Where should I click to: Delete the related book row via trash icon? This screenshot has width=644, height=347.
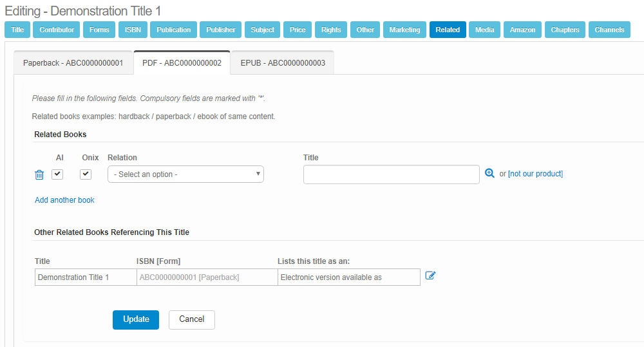(39, 174)
